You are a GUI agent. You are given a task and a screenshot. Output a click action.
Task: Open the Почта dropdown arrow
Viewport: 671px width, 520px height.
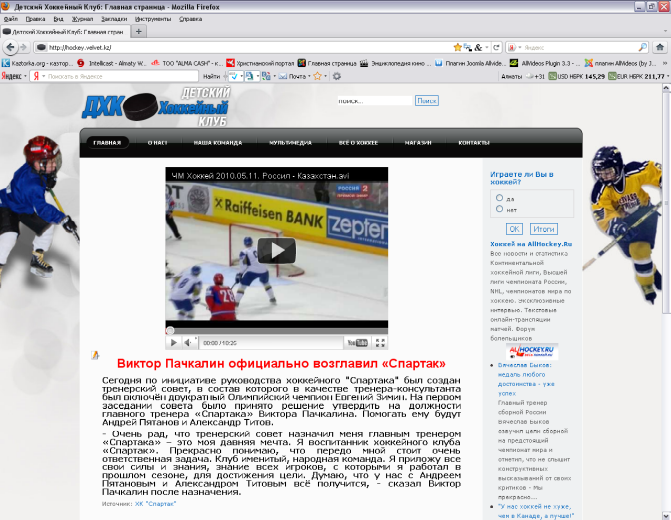[309, 77]
